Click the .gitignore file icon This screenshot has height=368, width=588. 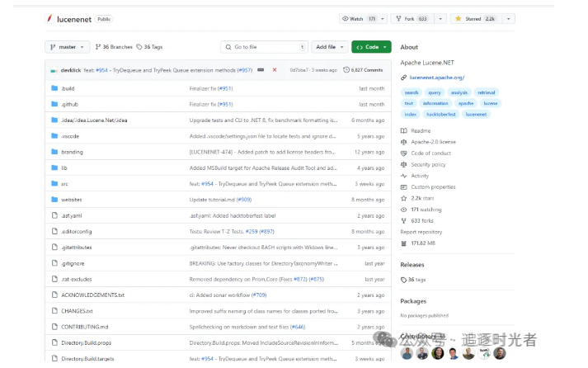click(x=54, y=263)
